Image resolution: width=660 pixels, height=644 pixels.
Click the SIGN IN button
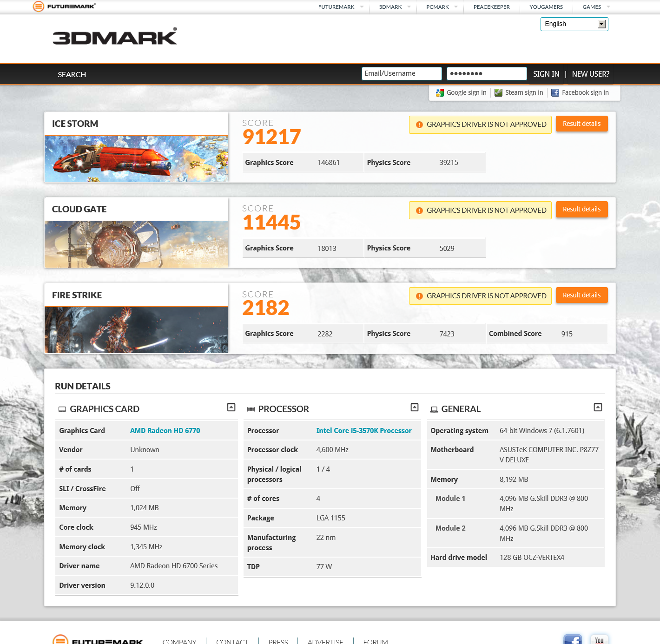click(x=546, y=74)
